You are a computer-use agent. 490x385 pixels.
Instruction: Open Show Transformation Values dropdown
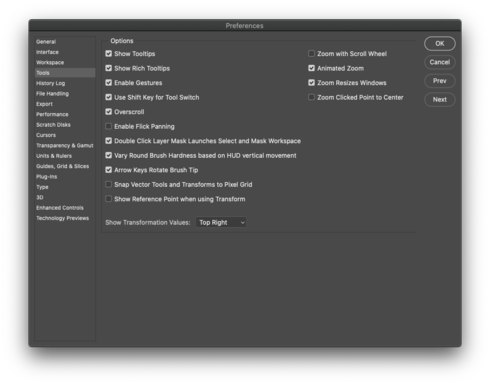tap(221, 222)
